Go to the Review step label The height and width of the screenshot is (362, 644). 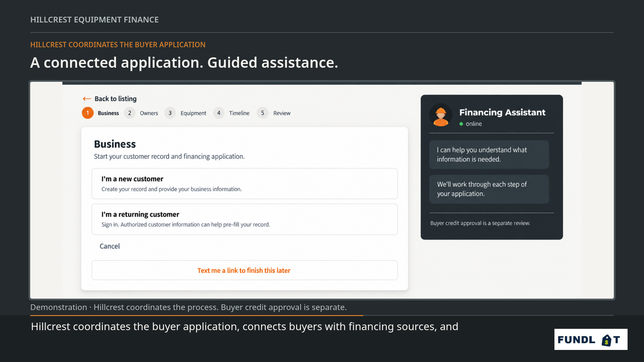282,113
